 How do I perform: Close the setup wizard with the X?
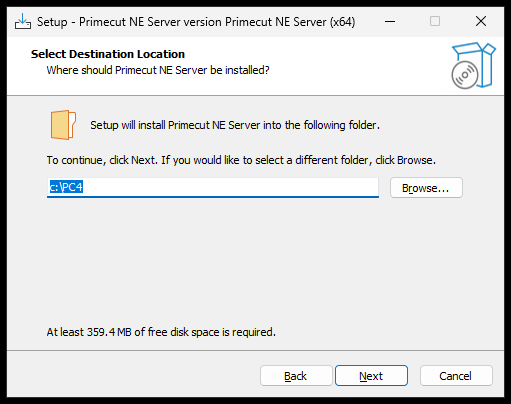[481, 22]
